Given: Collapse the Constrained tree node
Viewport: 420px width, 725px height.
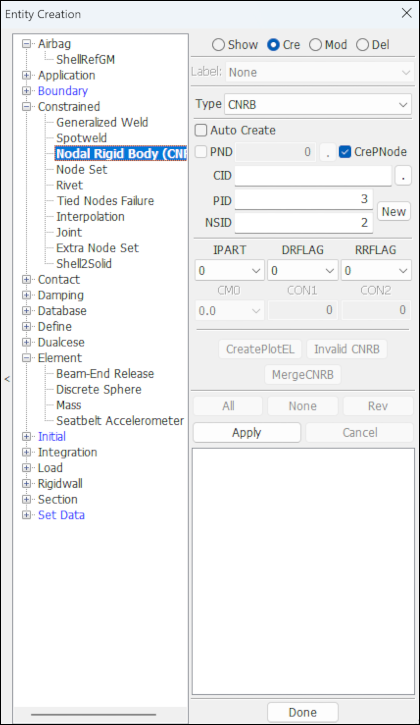Looking at the screenshot, I should (x=27, y=107).
